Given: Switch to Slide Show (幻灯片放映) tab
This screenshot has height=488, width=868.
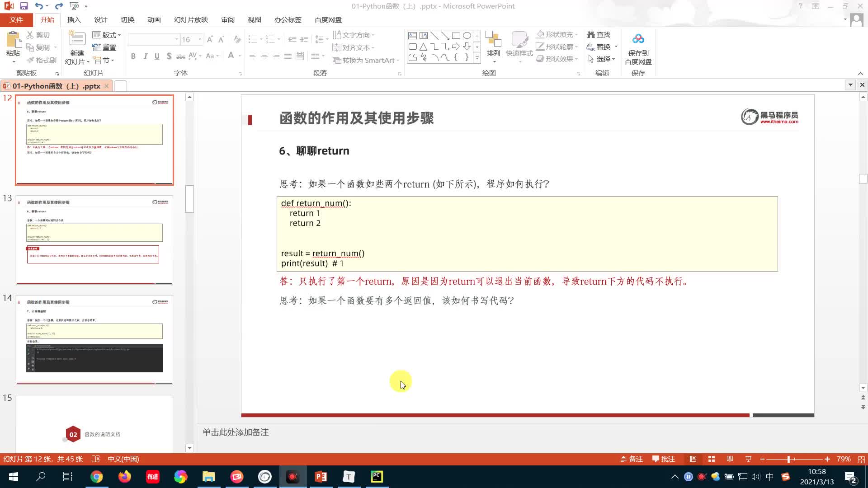Looking at the screenshot, I should 191,19.
